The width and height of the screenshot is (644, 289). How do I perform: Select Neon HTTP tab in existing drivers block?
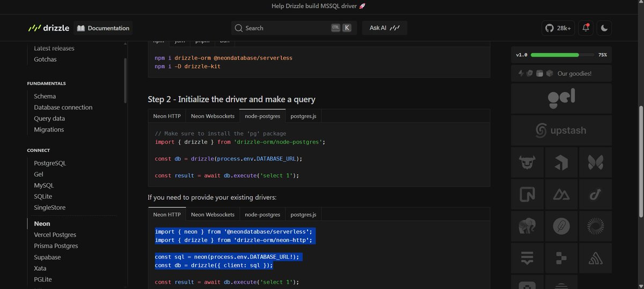(x=167, y=214)
